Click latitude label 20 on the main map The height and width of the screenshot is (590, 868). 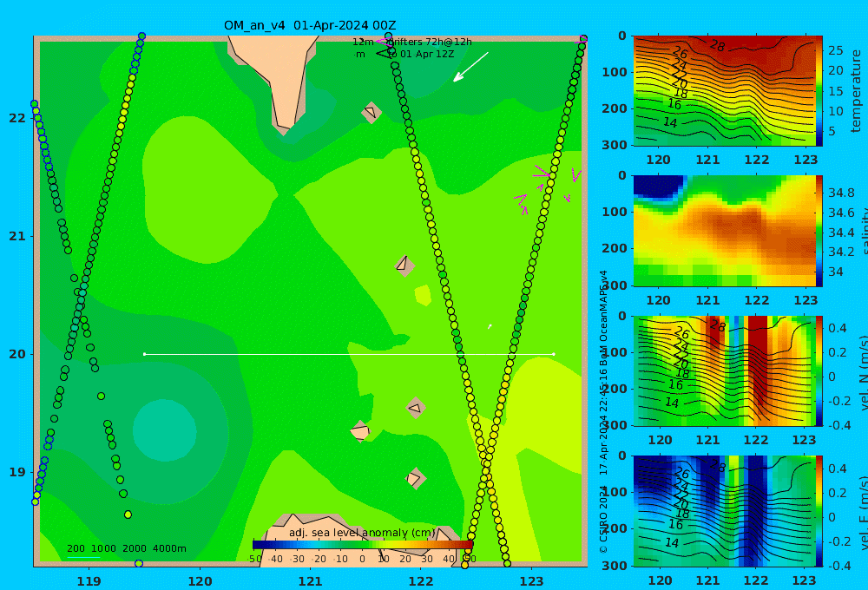coord(17,354)
